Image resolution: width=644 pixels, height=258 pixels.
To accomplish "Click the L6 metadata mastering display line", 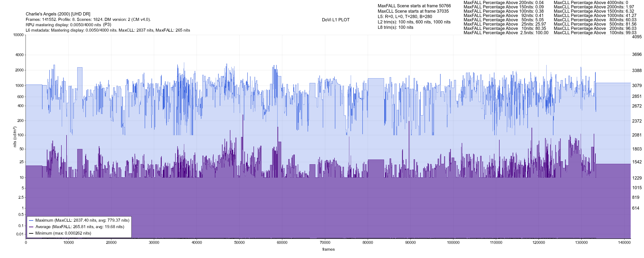I will pyautogui.click(x=108, y=30).
